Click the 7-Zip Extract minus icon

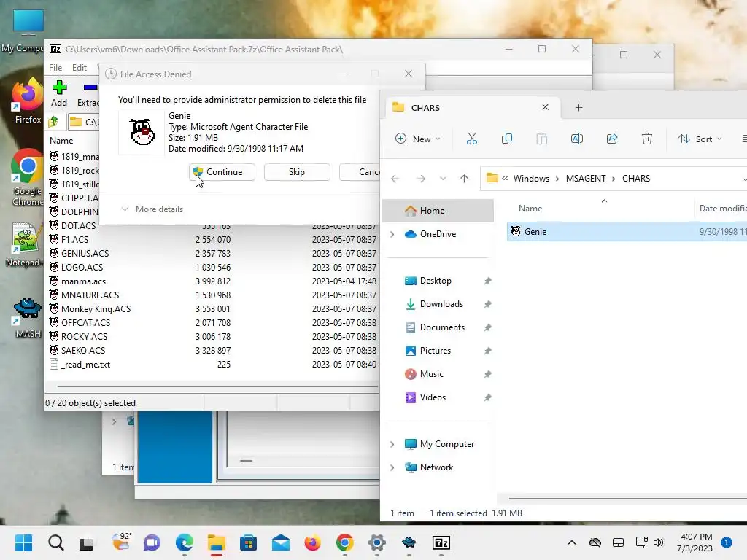(x=90, y=87)
